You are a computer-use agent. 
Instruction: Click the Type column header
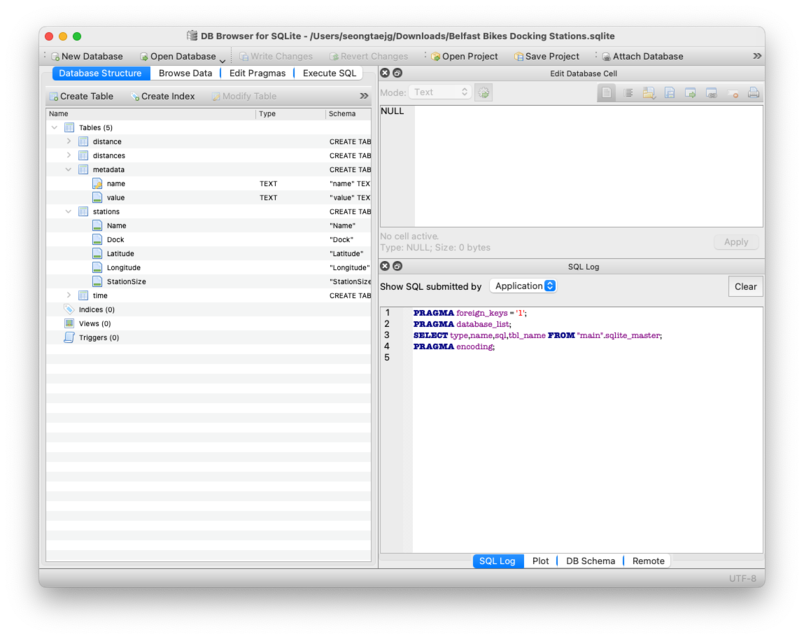click(290, 114)
